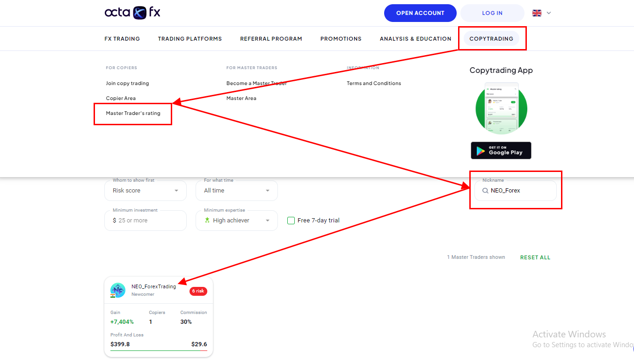634x364 pixels.
Task: Enable the Free 7-day trial checkbox
Action: coord(291,221)
